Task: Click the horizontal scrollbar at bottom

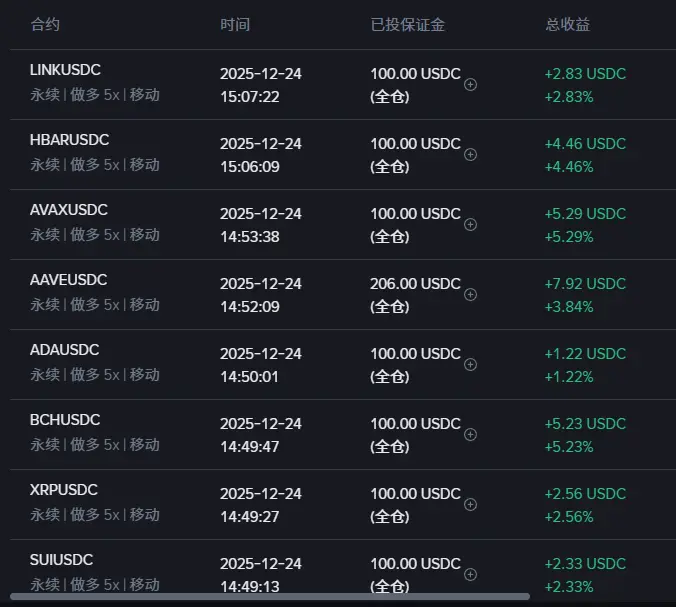Action: (x=270, y=597)
